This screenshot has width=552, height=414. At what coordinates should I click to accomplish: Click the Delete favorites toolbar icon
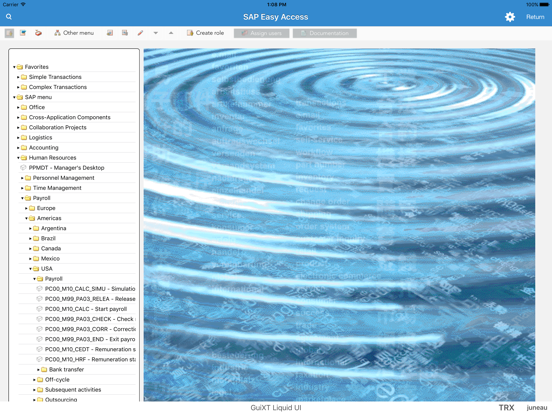pyautogui.click(x=125, y=33)
